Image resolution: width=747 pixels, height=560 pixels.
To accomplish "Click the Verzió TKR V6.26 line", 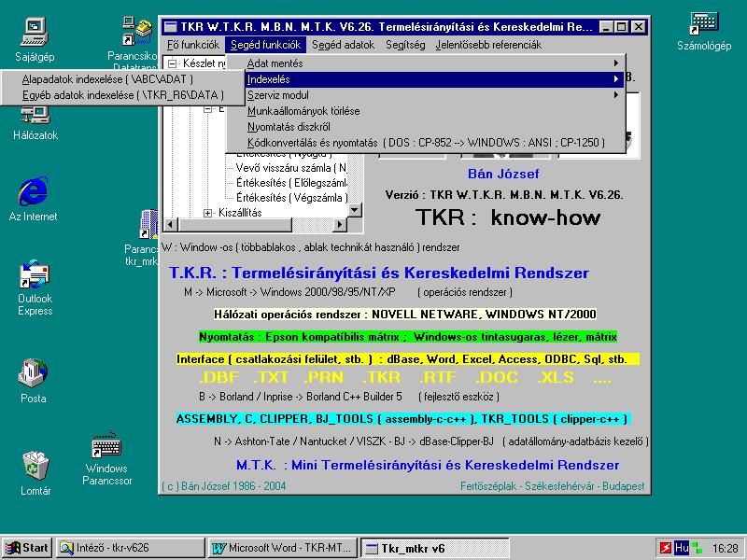I will [x=504, y=195].
